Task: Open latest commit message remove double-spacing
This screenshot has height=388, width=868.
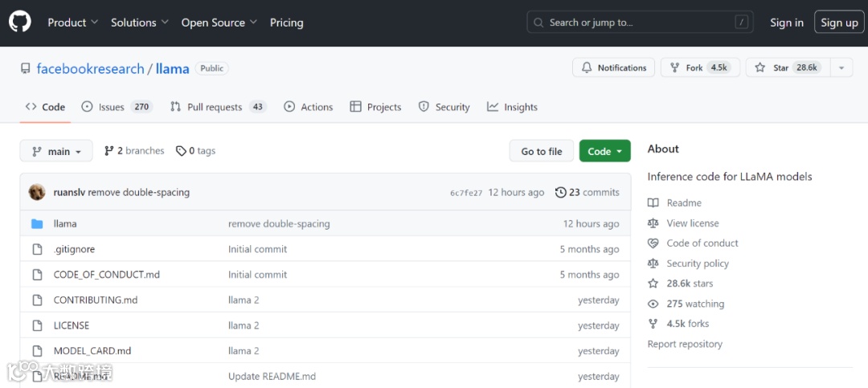Action: [x=139, y=192]
